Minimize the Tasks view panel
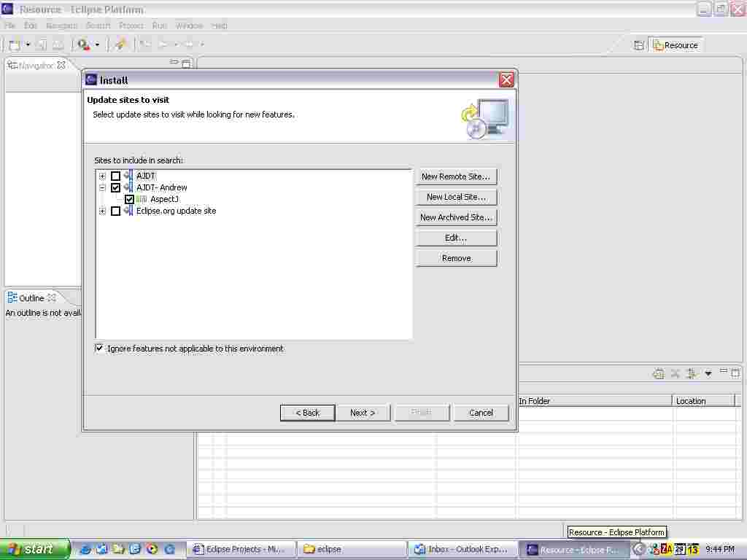The height and width of the screenshot is (560, 747). pyautogui.click(x=723, y=370)
